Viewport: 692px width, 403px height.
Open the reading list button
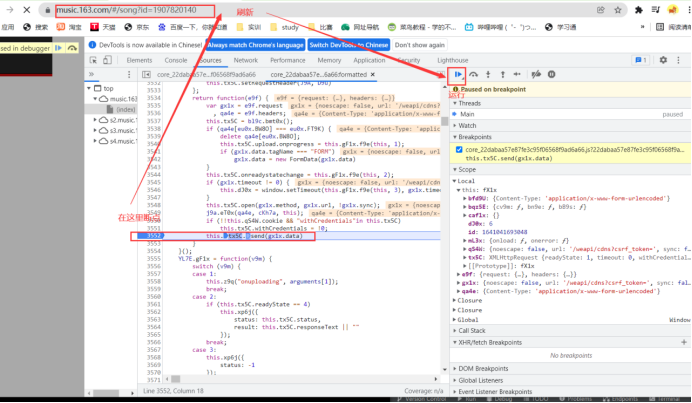tap(673, 27)
